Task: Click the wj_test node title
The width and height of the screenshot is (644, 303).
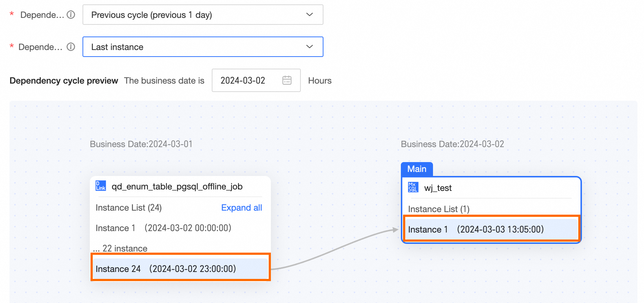Action: [x=438, y=188]
